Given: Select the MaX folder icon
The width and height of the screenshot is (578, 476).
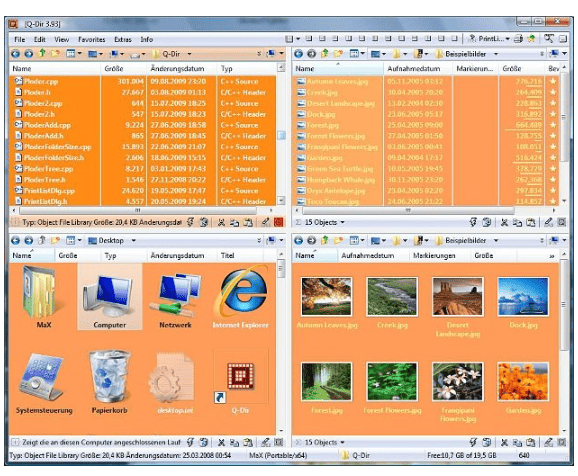Looking at the screenshot, I should (x=44, y=297).
